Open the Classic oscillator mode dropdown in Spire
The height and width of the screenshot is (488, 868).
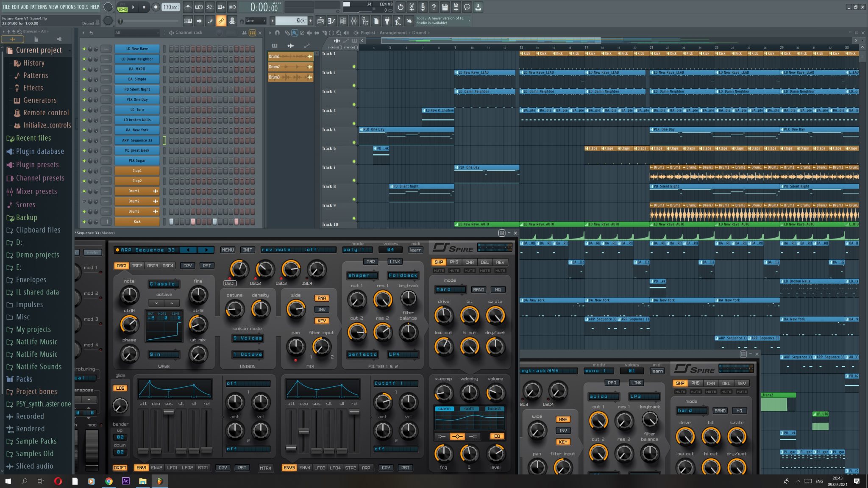164,284
